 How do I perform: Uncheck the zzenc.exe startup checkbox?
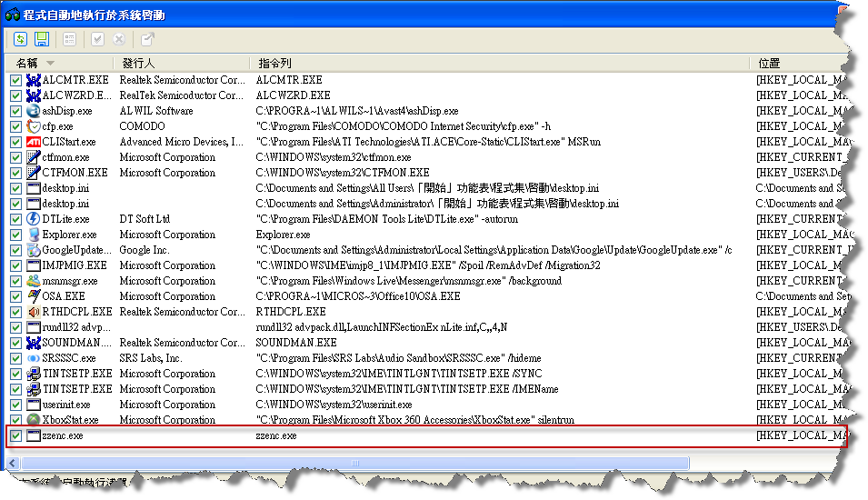(x=15, y=435)
